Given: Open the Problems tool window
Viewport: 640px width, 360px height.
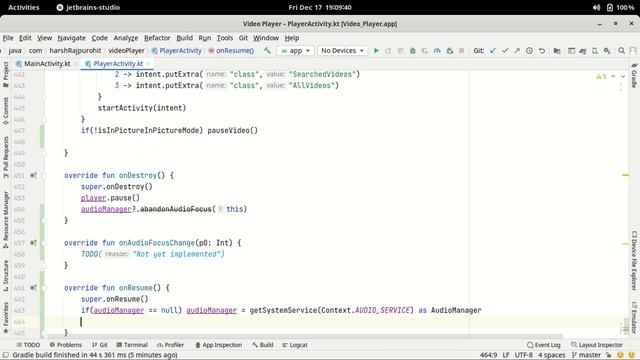Looking at the screenshot, I should [65, 345].
